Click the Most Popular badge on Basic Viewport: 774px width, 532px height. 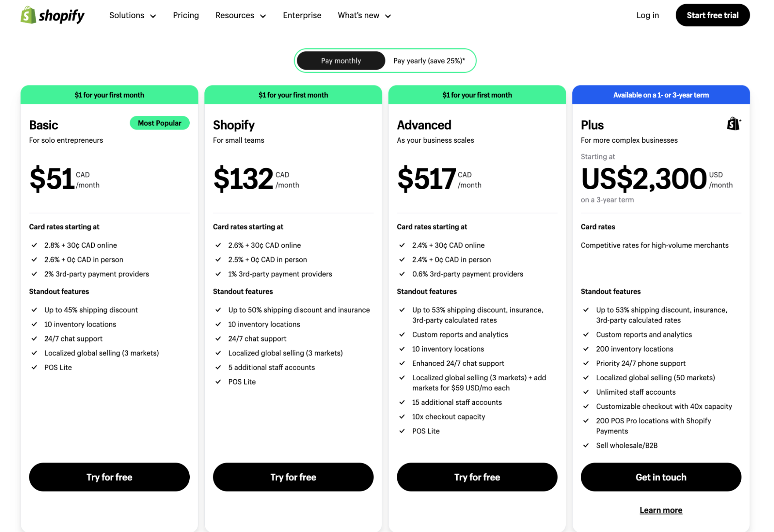(160, 123)
